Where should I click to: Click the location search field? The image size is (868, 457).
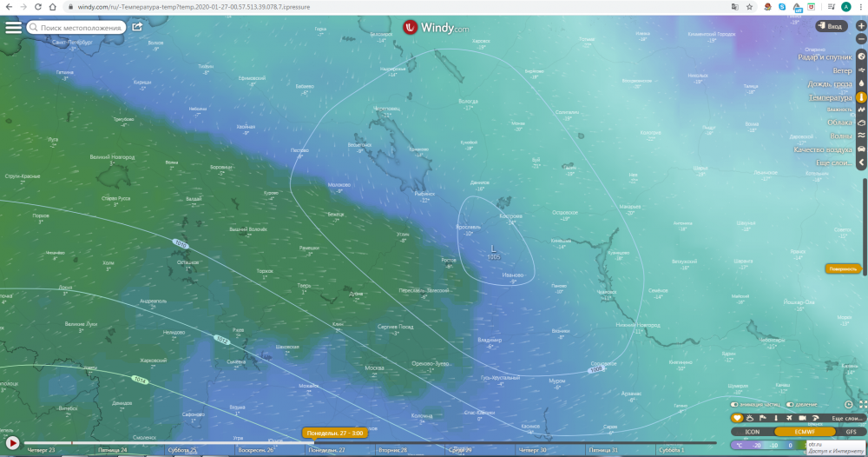click(76, 28)
